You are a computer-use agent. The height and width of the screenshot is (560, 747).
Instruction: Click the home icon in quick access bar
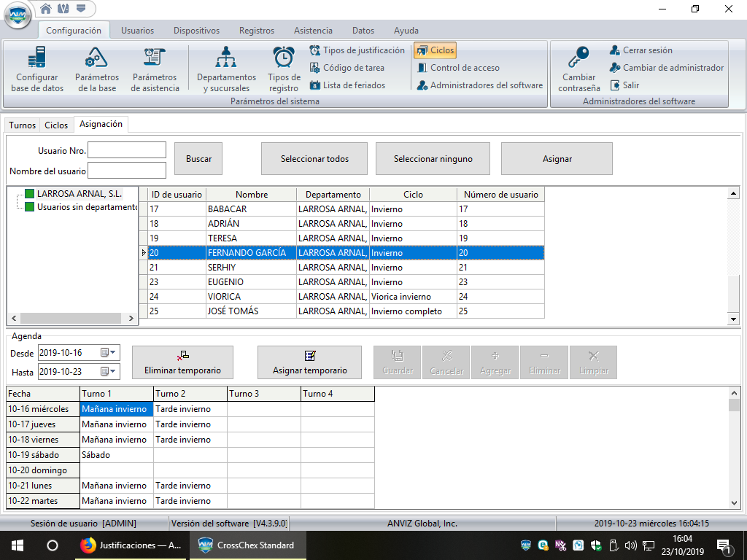(x=46, y=9)
